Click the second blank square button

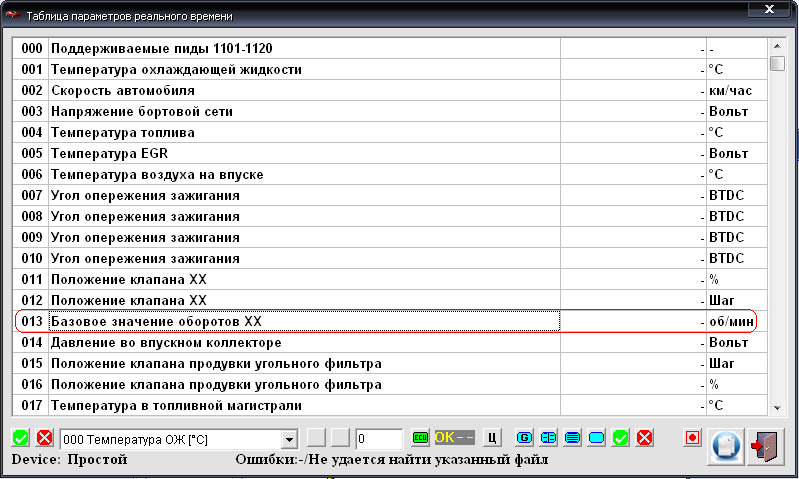click(x=340, y=438)
